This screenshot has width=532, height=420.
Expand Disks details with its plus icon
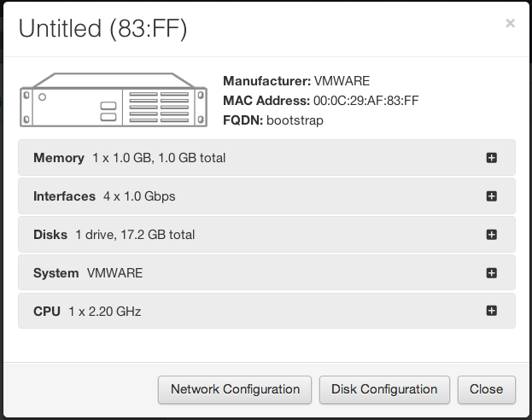[x=492, y=235]
